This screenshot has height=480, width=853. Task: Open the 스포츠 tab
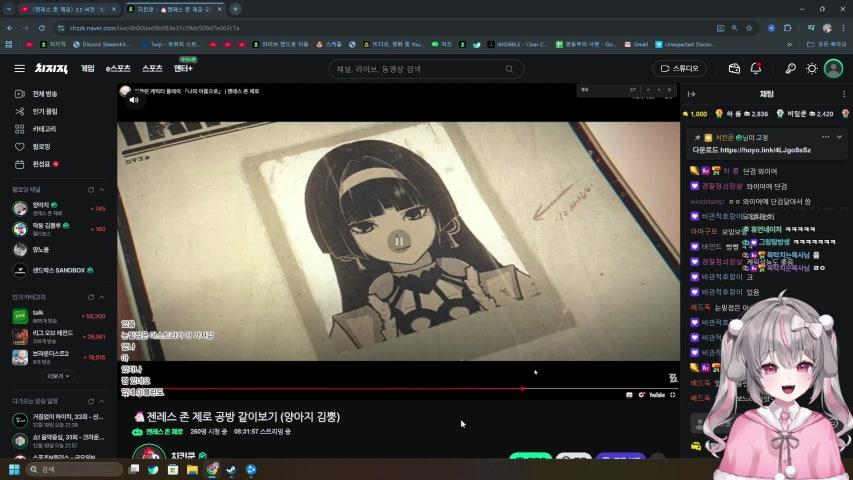pyautogui.click(x=152, y=69)
